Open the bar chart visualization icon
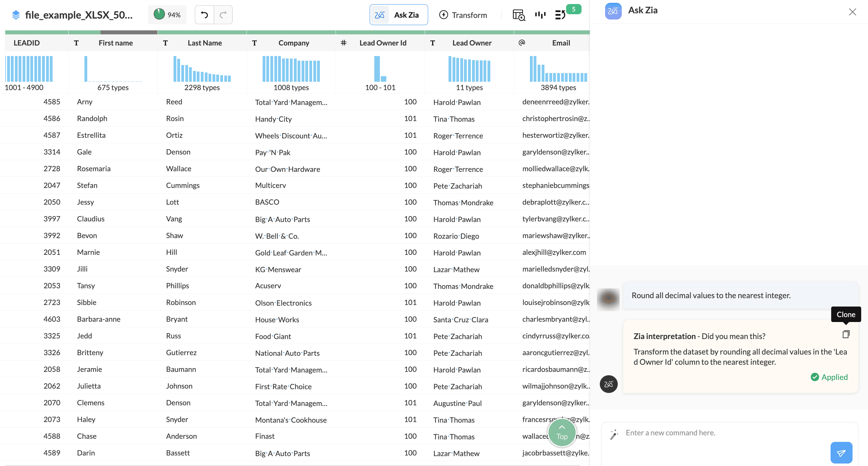The width and height of the screenshot is (868, 466). click(540, 15)
